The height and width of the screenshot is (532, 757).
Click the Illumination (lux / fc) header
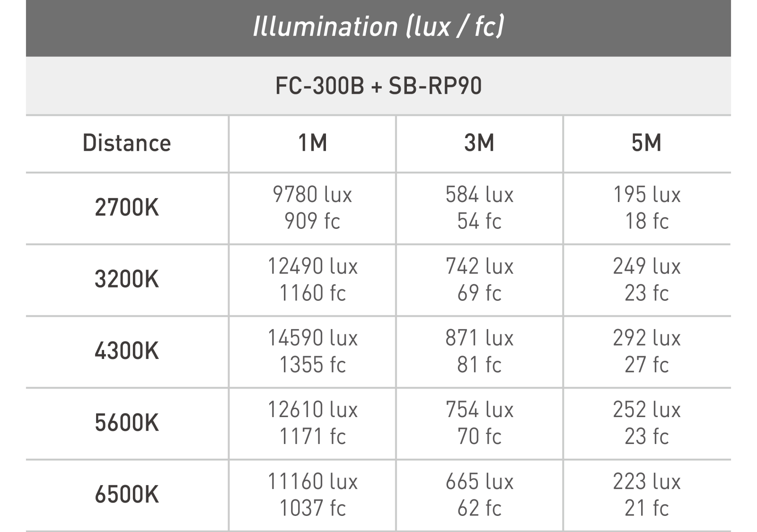pos(378,26)
